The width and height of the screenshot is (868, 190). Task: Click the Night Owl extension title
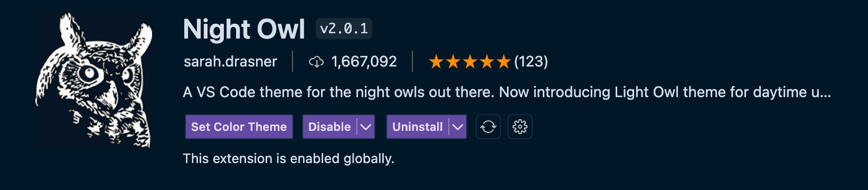[244, 29]
